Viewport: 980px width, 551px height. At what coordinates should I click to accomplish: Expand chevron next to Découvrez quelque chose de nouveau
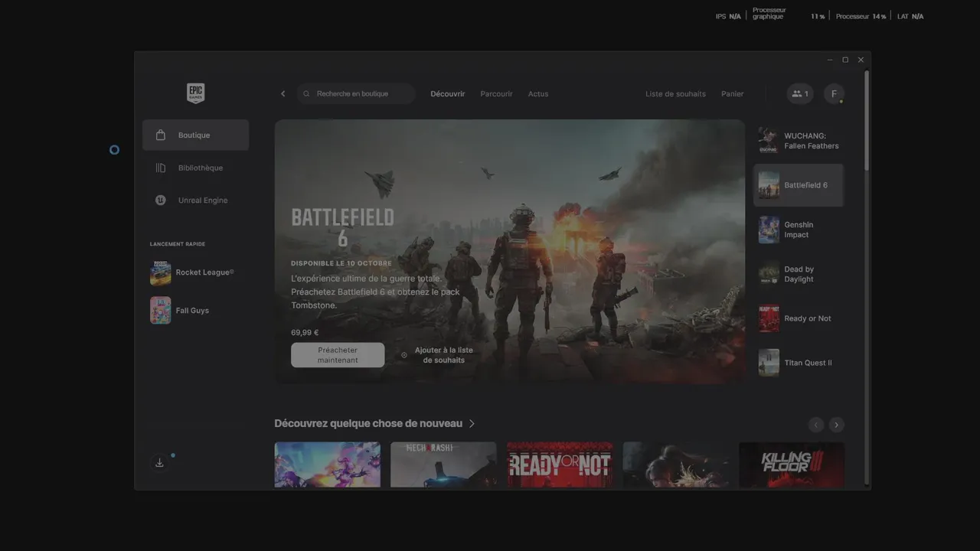[x=472, y=423]
